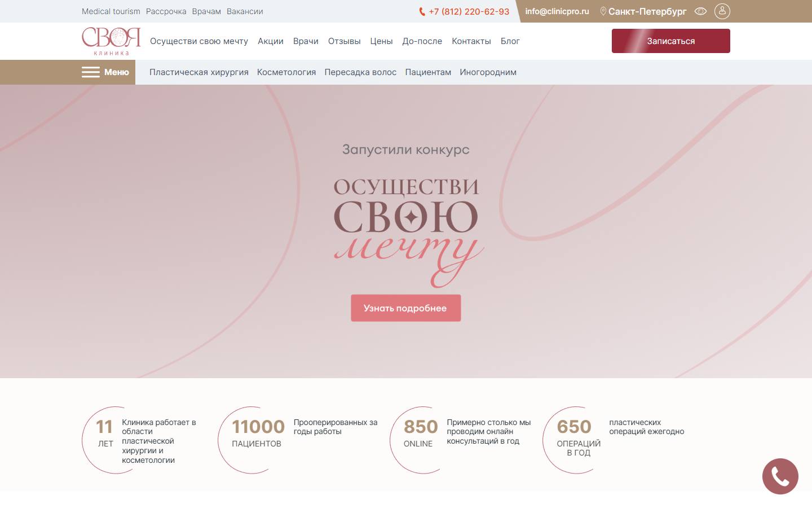This screenshot has width=812, height=508.
Task: Expand Пластическая хирургия category
Action: pyautogui.click(x=199, y=72)
